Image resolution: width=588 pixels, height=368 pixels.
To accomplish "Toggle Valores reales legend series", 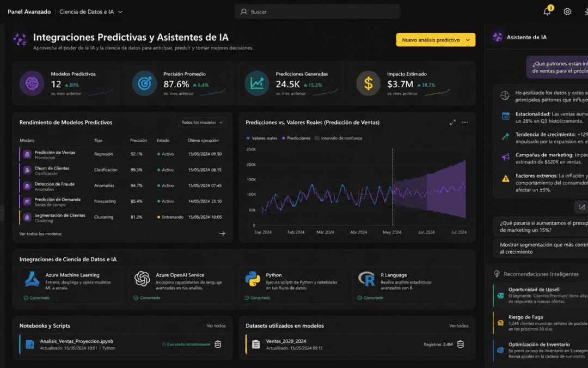I will [262, 138].
